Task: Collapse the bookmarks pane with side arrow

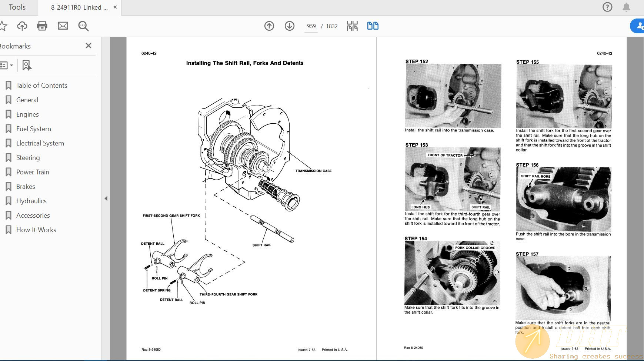Action: 106,198
